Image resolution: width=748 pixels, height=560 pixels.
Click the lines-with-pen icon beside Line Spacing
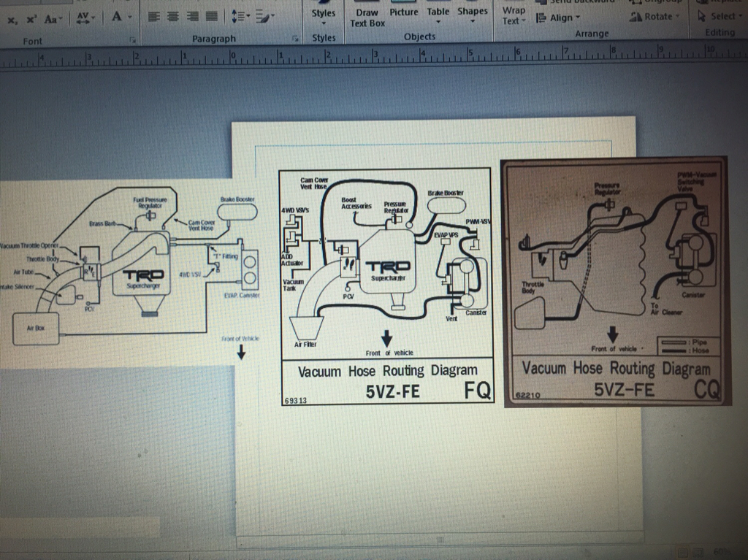264,17
